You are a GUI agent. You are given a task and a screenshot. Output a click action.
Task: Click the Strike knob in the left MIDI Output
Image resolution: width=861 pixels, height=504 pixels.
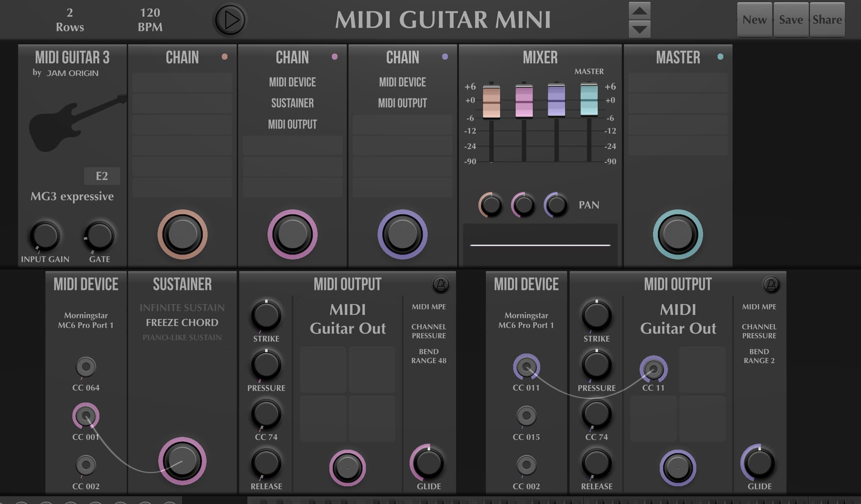pos(266,315)
